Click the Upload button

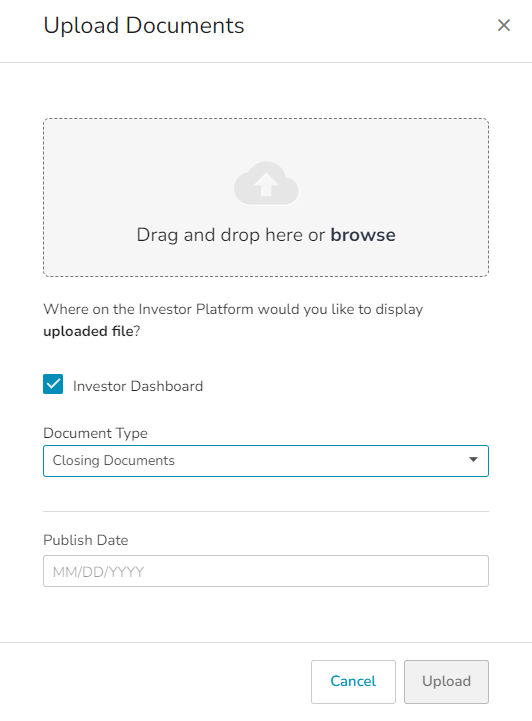click(x=446, y=681)
